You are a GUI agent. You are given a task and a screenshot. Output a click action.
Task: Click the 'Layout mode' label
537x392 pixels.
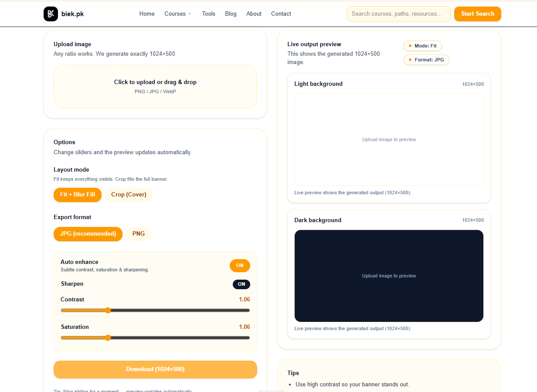(71, 170)
